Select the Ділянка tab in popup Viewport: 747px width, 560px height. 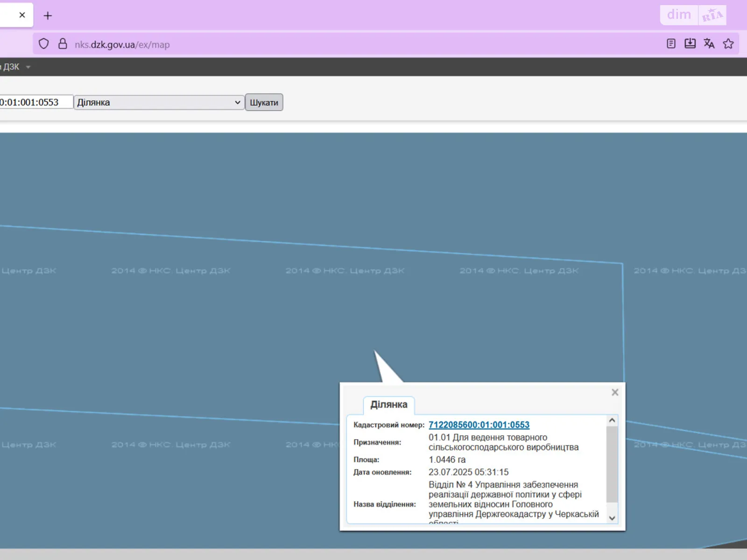(x=388, y=405)
